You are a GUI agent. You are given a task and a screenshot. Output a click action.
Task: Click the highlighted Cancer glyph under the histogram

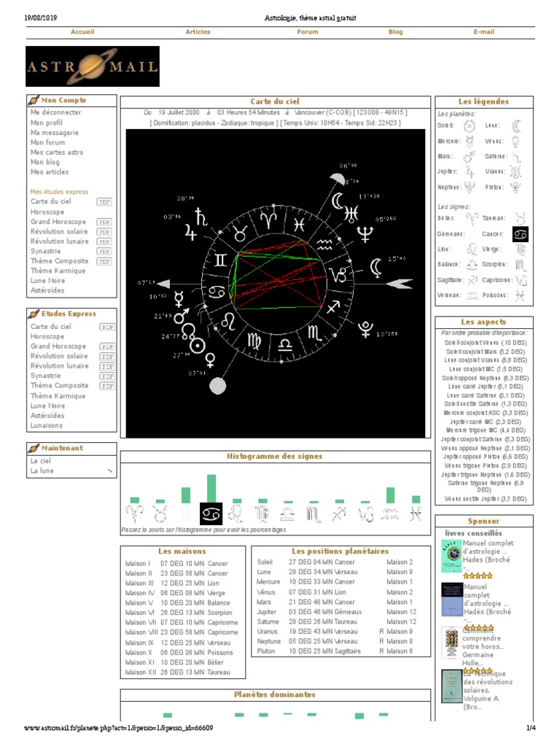coord(211,514)
